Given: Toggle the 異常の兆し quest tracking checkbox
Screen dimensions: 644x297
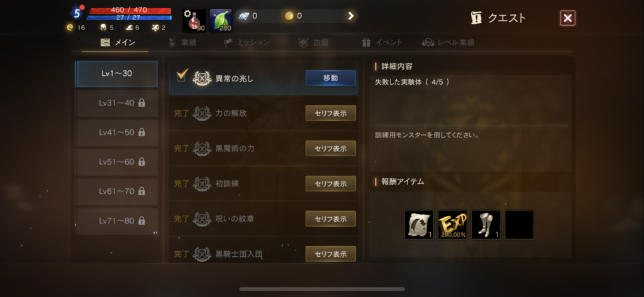Looking at the screenshot, I should click(182, 76).
